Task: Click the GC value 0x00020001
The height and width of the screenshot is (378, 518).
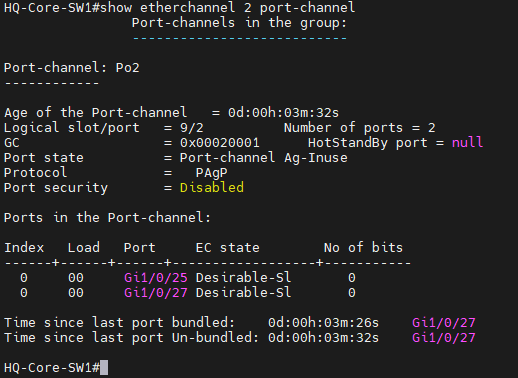Action: [220, 143]
